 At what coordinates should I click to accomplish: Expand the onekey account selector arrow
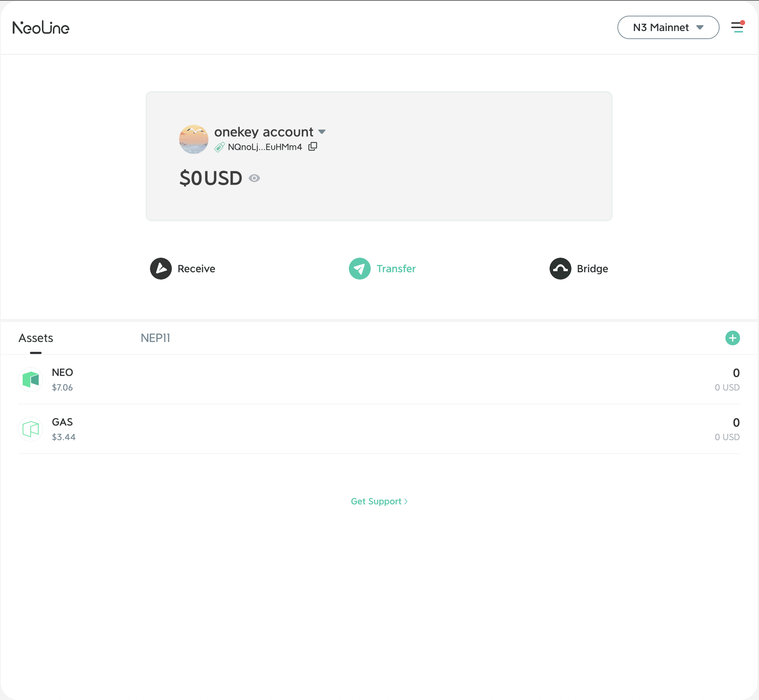(x=322, y=132)
